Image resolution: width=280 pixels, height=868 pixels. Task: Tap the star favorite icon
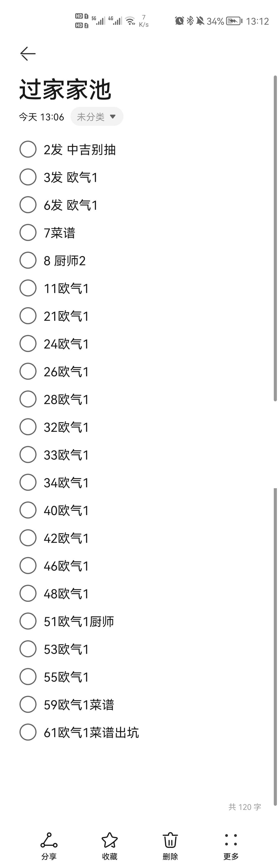pos(109,840)
